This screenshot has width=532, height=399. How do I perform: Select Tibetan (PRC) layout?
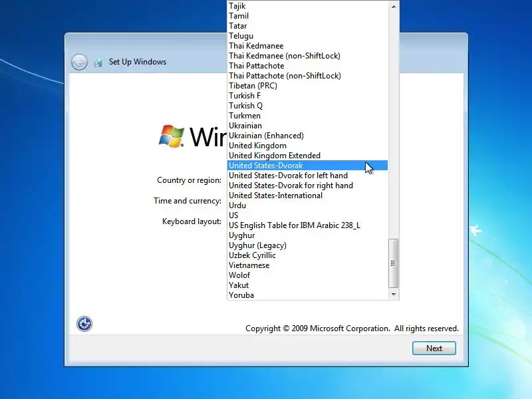click(307, 86)
